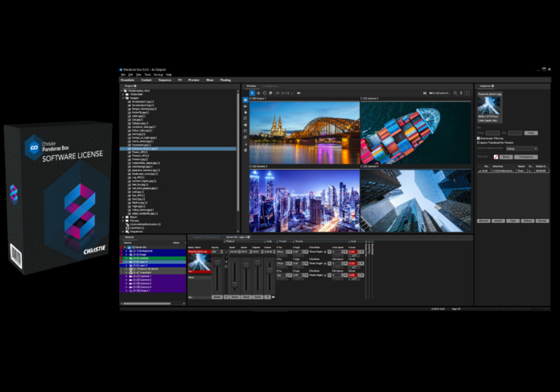The image size is (560, 392).
Task: Click the Reload button in Inspector
Action: 527,221
